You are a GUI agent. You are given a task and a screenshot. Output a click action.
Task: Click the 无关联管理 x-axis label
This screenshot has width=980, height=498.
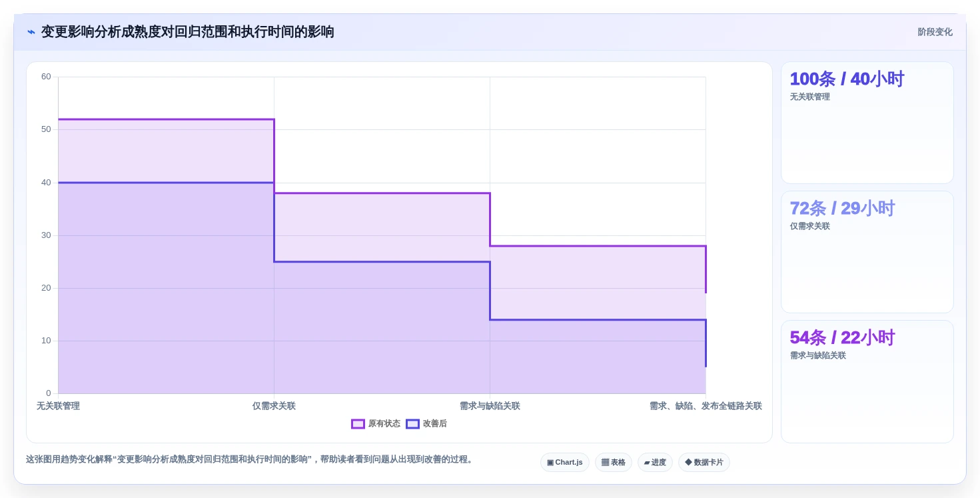point(58,406)
